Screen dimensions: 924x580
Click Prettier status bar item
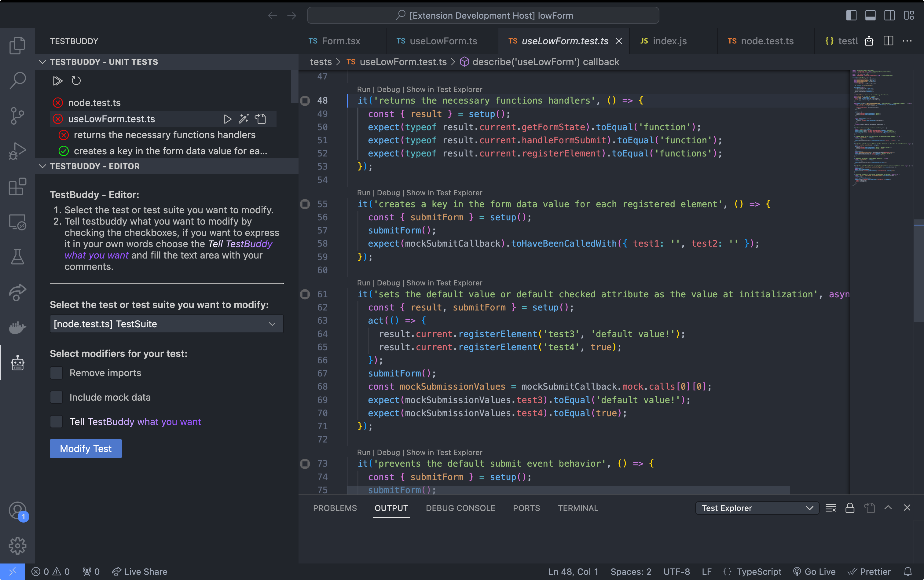point(869,571)
